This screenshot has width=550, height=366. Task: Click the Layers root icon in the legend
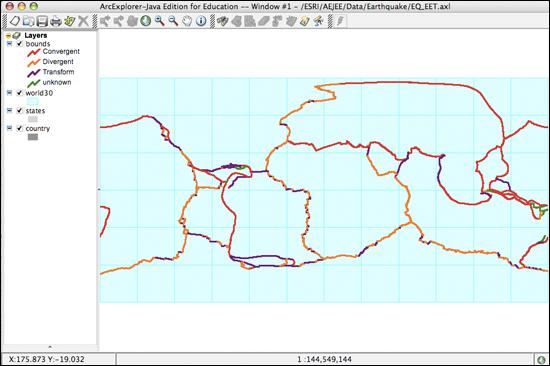pyautogui.click(x=16, y=35)
